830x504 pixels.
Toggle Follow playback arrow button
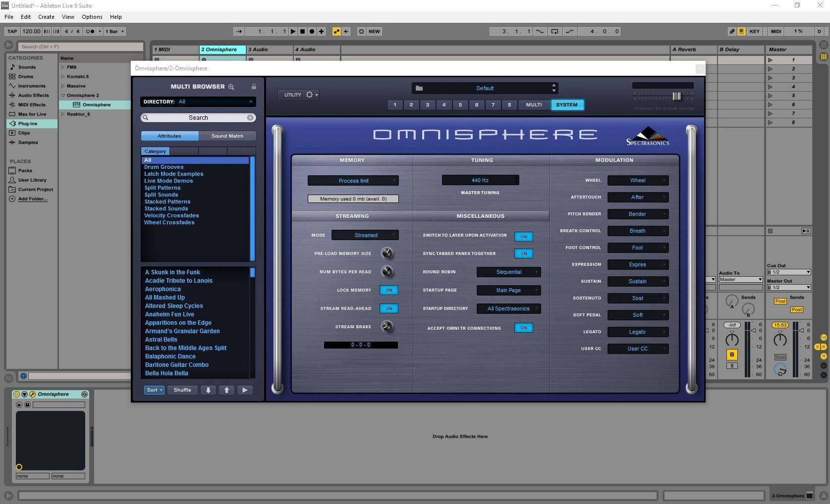(x=239, y=31)
